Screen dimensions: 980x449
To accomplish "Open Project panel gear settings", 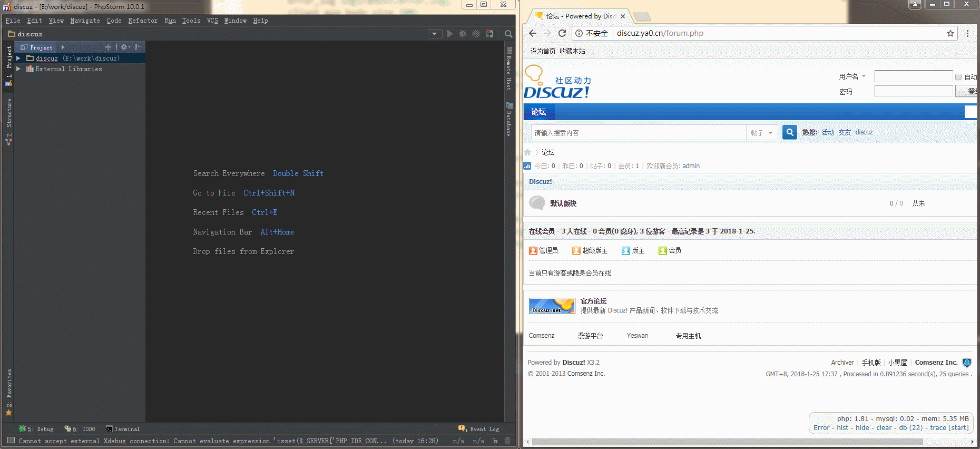I will (x=125, y=47).
